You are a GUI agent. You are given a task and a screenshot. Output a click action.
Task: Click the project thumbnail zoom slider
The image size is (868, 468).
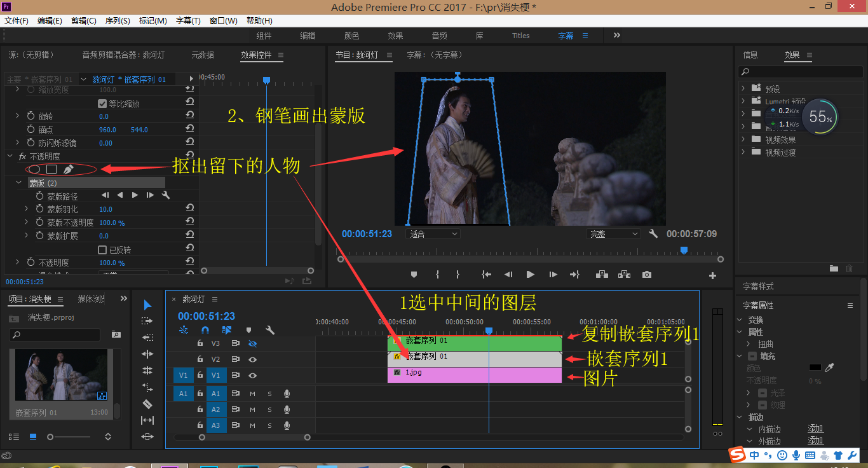[70, 437]
